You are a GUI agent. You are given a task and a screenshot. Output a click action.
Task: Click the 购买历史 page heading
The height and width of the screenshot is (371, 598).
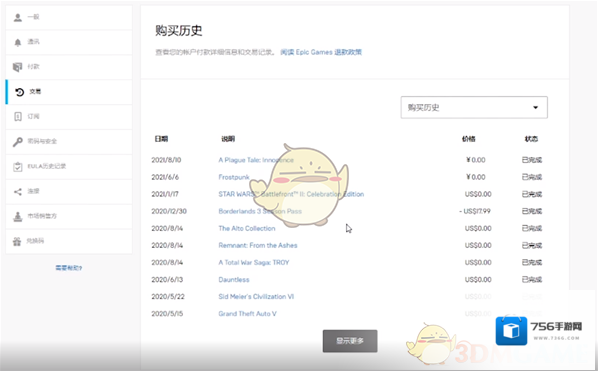click(x=178, y=31)
